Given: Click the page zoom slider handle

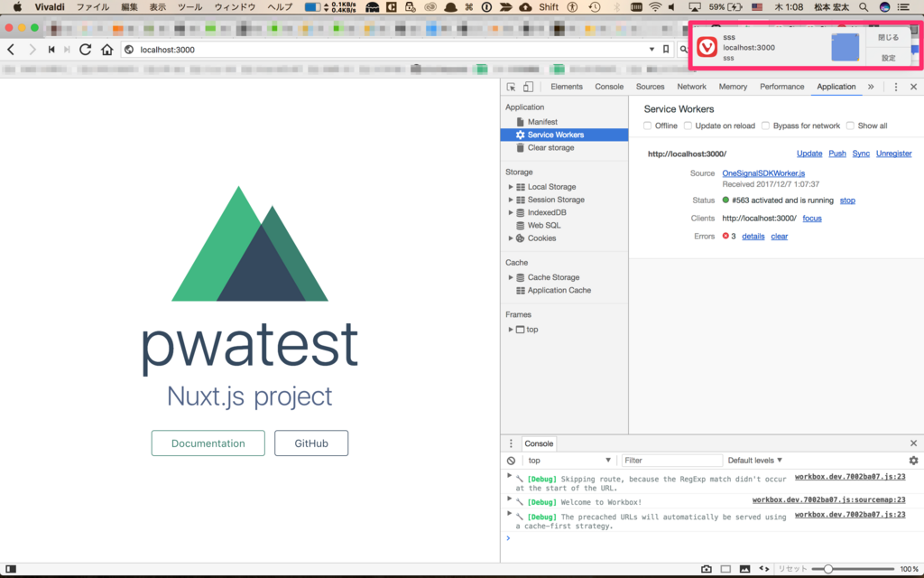Looking at the screenshot, I should (x=828, y=569).
